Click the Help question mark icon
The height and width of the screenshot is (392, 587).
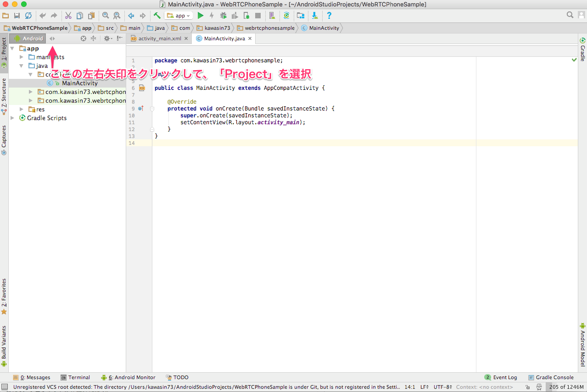(329, 15)
